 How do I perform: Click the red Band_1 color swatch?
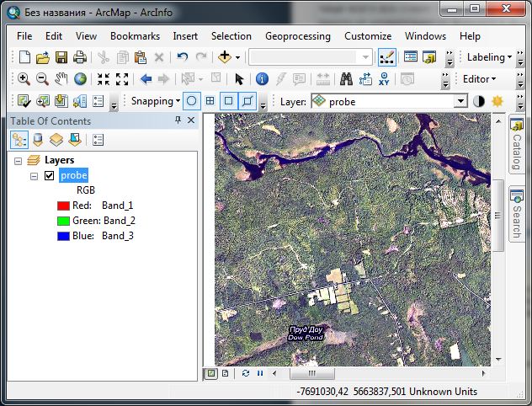pyautogui.click(x=62, y=206)
